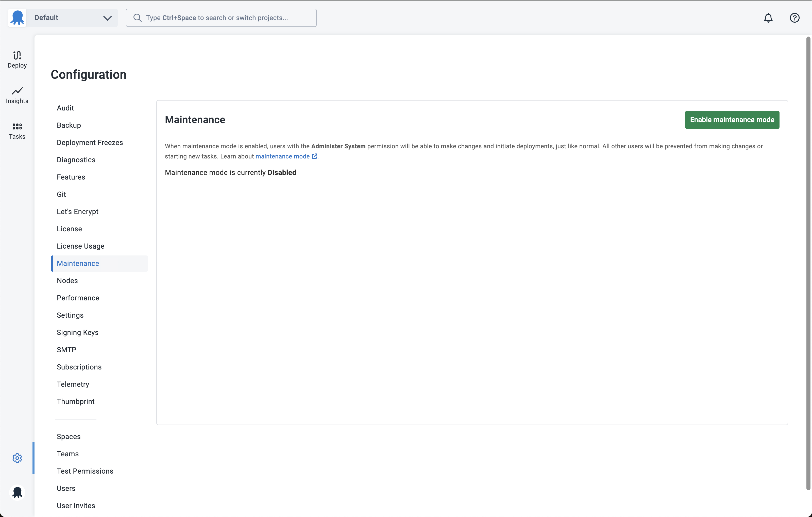
Task: Click the Maintenance panel heading
Action: tap(195, 120)
